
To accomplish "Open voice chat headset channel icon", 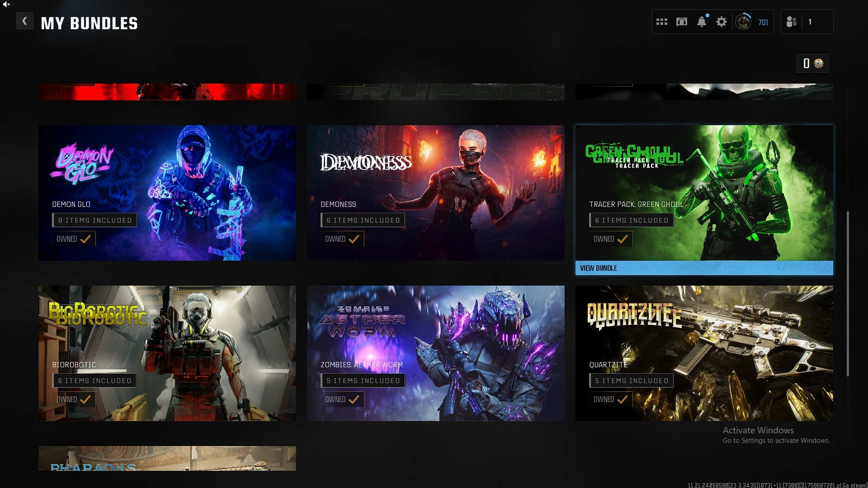I will click(682, 22).
